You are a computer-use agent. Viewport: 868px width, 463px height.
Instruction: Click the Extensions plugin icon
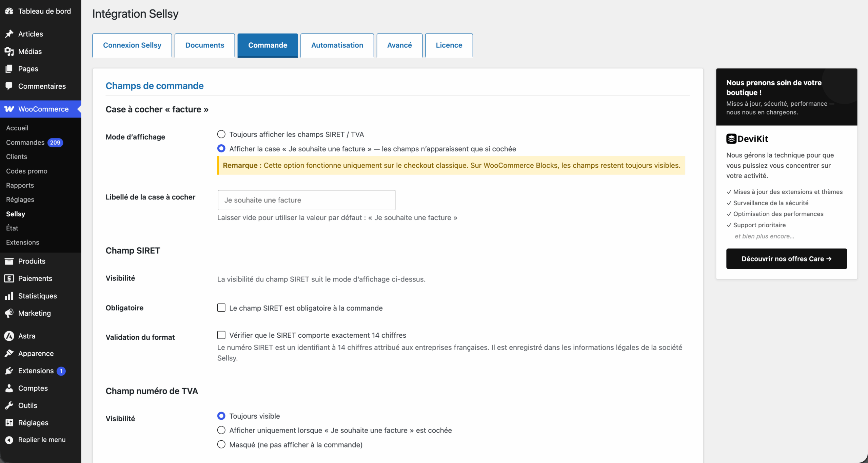coord(9,371)
